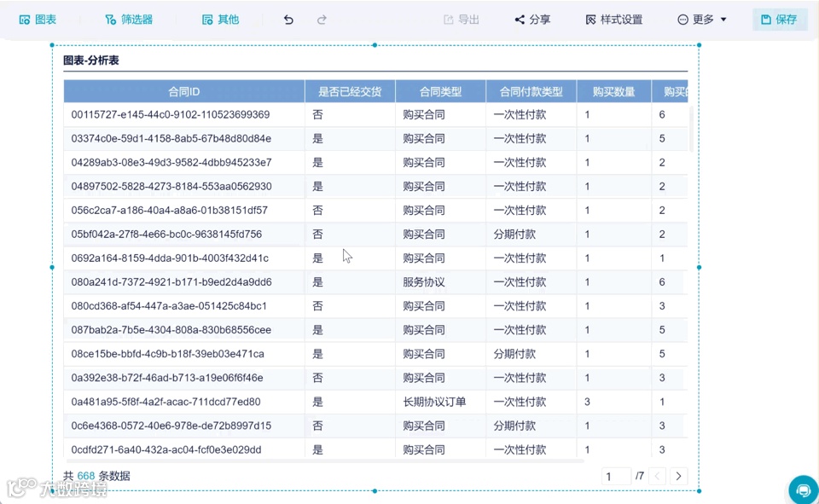Go to next page with right arrow

coord(677,476)
